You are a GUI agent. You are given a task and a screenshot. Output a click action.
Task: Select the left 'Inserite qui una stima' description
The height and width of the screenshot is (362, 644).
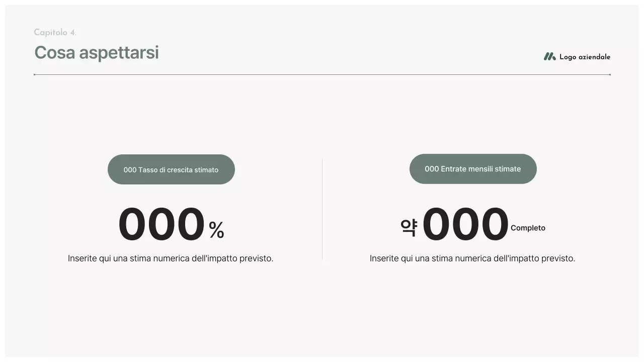[x=171, y=258]
